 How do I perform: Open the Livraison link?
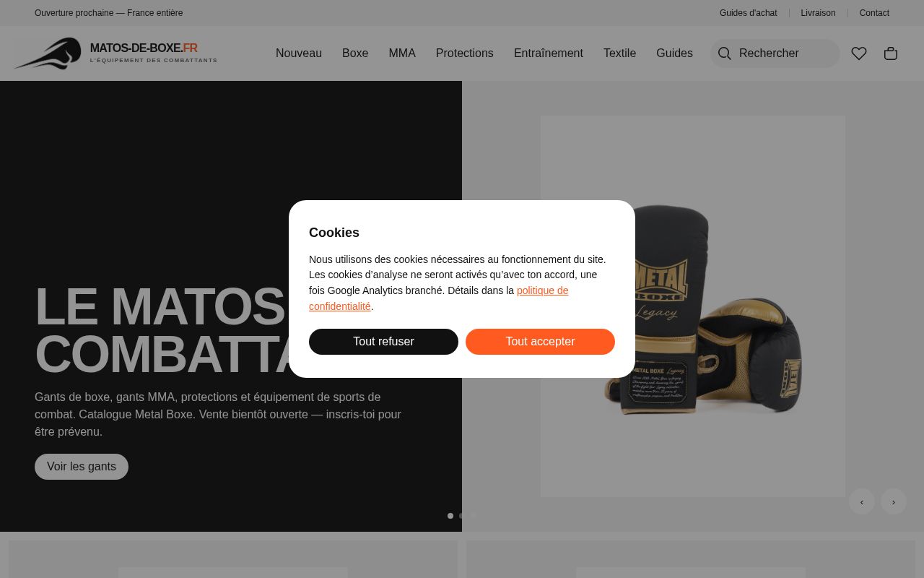coord(818,13)
